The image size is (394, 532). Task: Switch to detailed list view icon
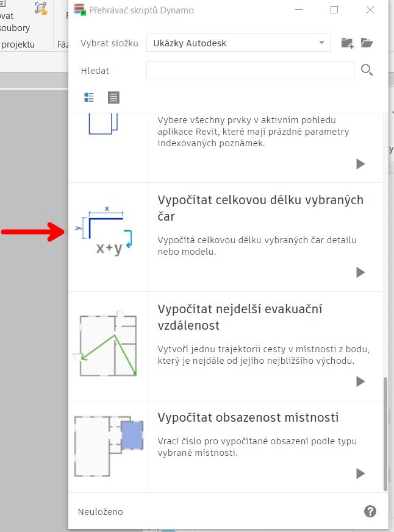coord(89,98)
